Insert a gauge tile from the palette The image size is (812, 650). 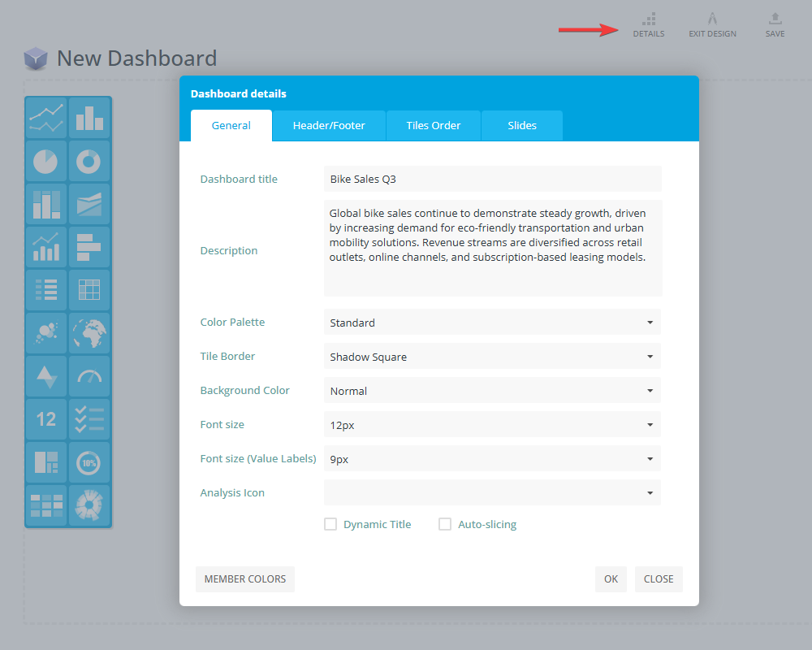[x=89, y=376]
